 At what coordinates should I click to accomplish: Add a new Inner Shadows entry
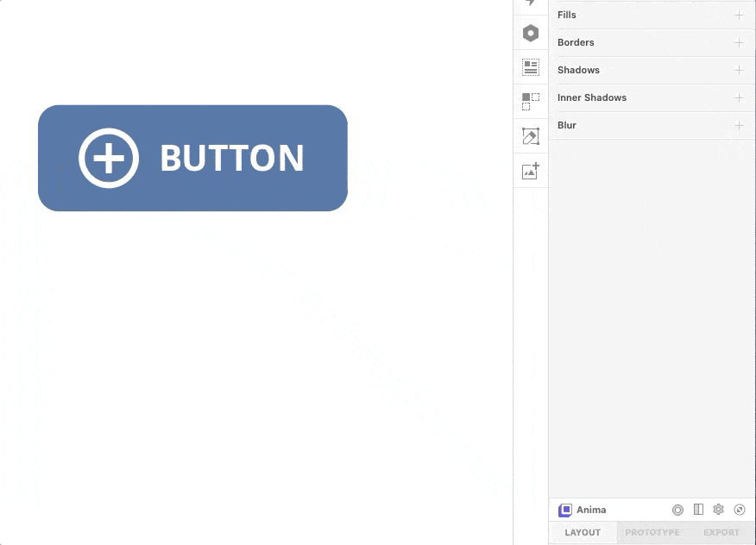tap(739, 97)
